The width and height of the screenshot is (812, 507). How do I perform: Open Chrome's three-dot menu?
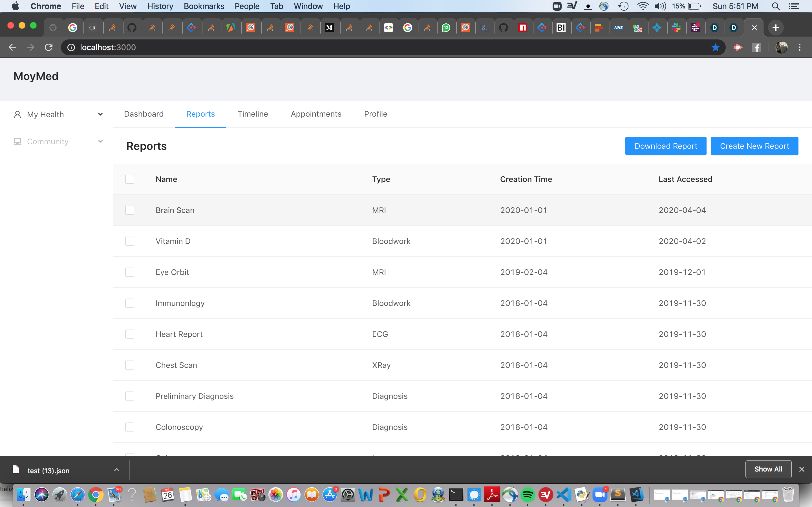799,47
